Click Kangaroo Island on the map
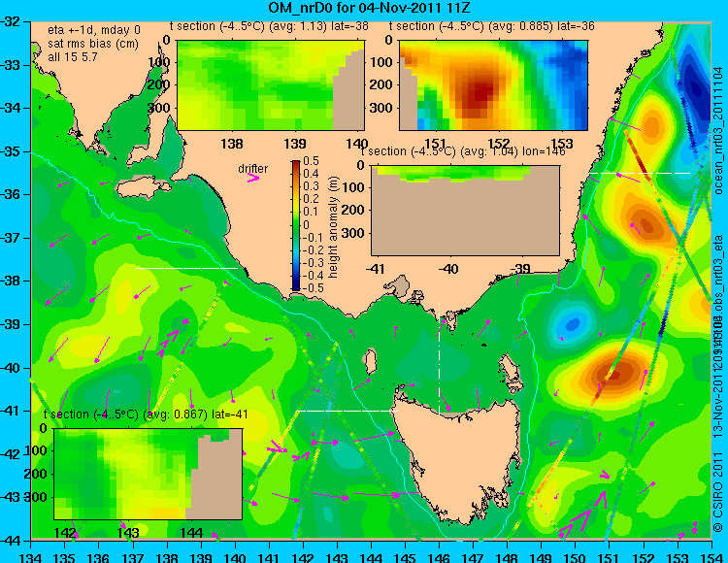The width and height of the screenshot is (728, 563). pos(143,187)
